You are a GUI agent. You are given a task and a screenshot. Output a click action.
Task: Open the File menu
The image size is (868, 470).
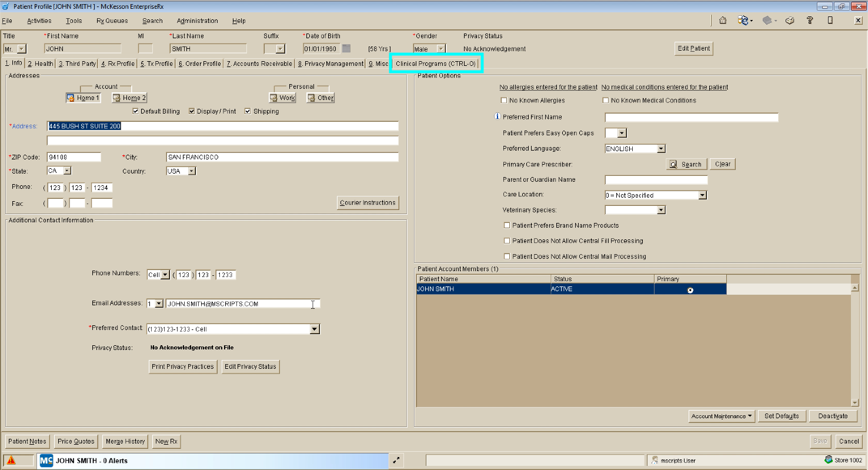[x=7, y=21]
